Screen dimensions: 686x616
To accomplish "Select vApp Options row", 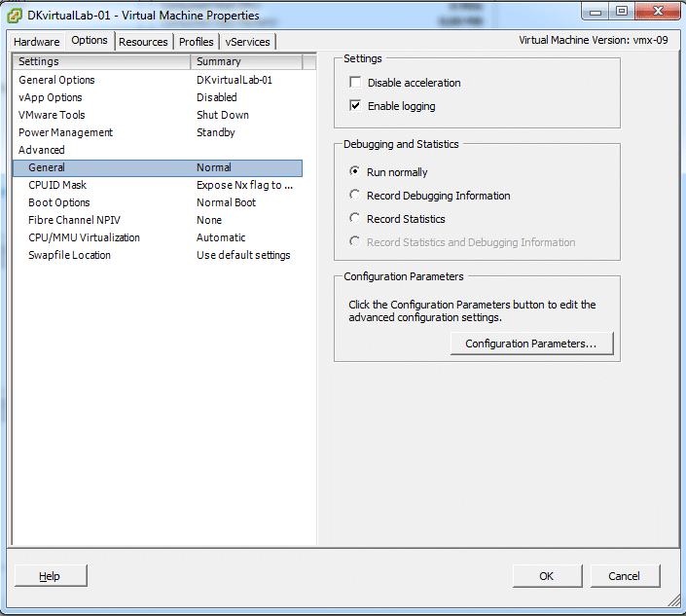I will click(158, 97).
